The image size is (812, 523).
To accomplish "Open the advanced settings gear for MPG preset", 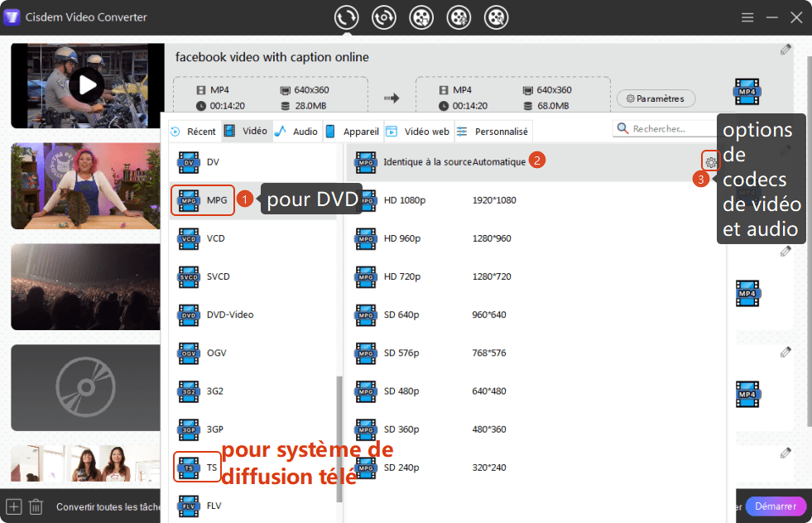I will (x=711, y=162).
